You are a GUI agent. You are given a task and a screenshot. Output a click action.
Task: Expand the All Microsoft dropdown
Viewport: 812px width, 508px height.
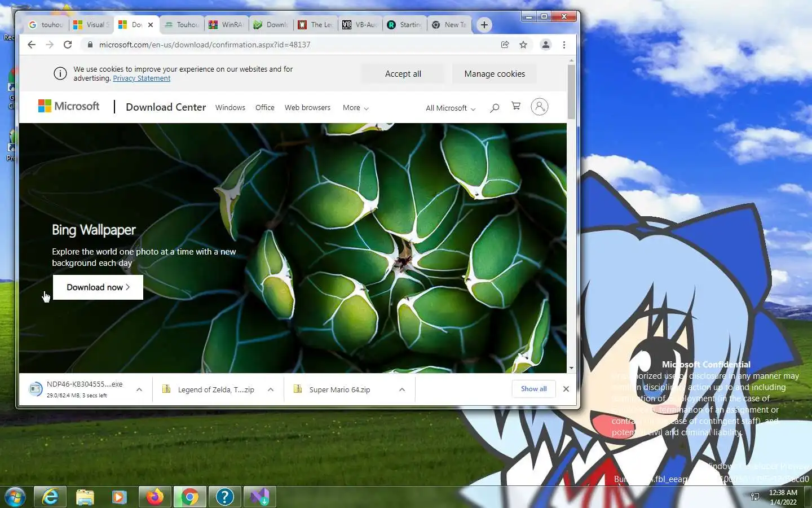coord(451,108)
